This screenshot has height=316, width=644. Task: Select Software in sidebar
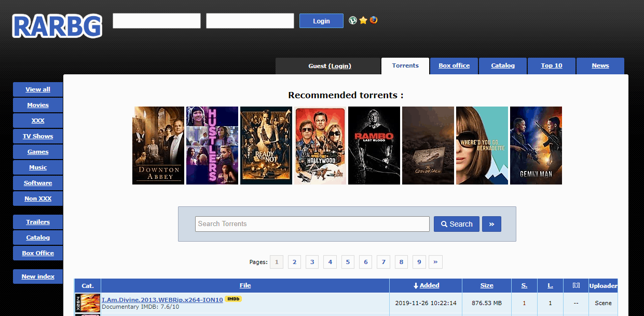coord(38,183)
